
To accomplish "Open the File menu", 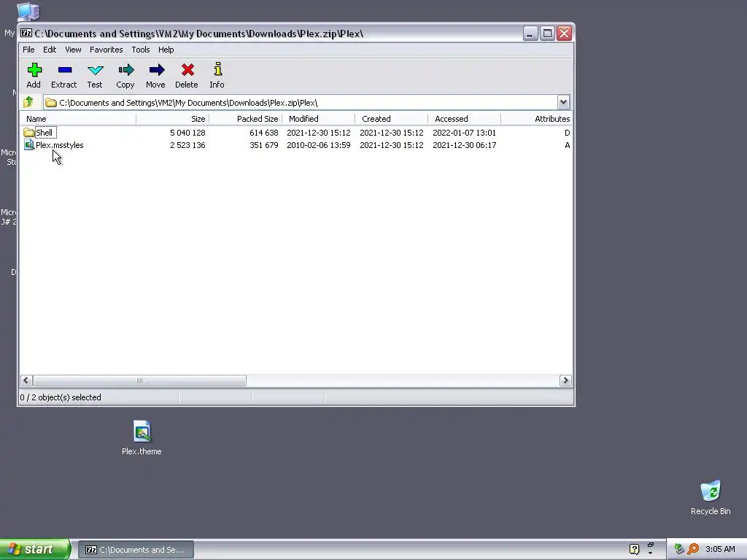I will point(28,50).
